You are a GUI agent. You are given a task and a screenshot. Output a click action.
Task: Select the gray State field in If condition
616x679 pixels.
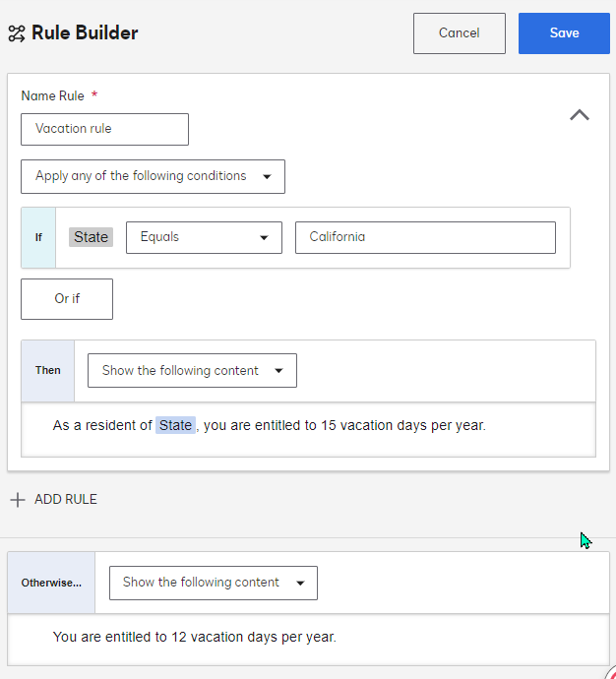[x=92, y=237]
